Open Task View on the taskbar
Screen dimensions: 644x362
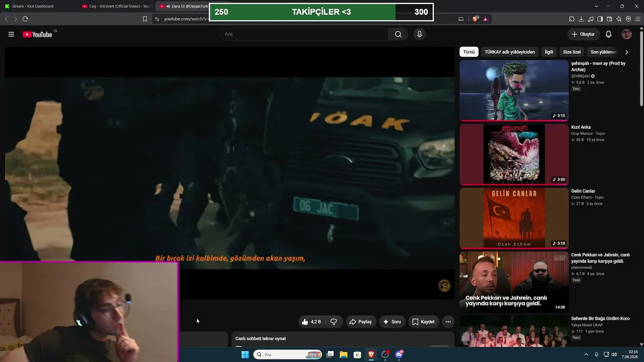pyautogui.click(x=330, y=354)
